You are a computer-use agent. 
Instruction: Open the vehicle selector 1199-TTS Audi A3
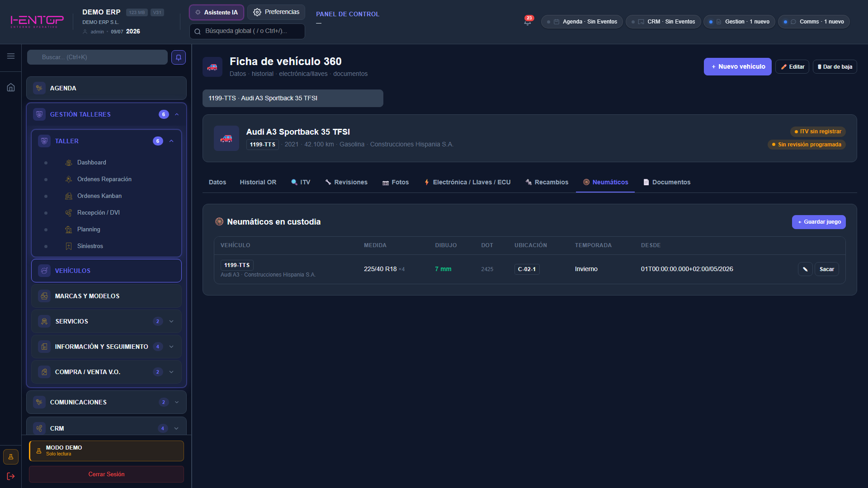(x=293, y=98)
